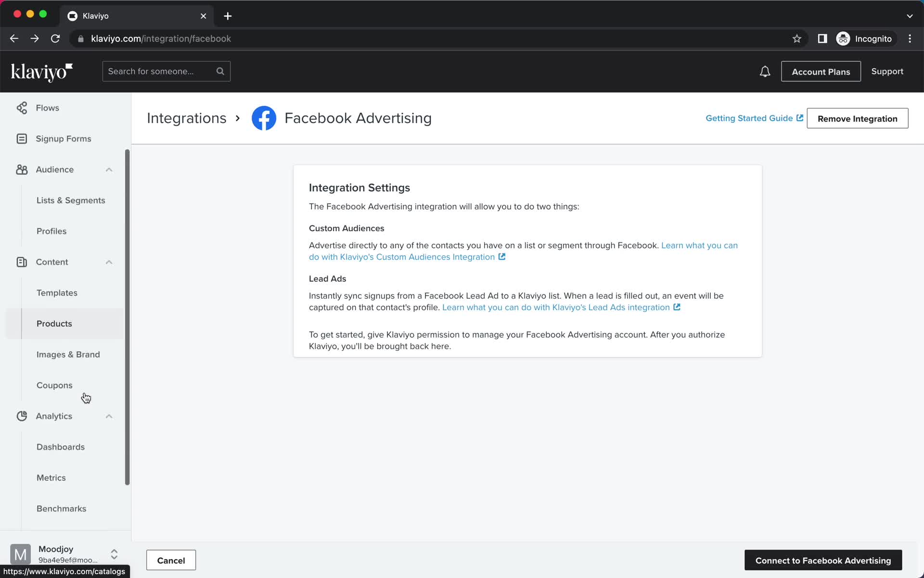
Task: Open Coupons in the sidebar
Action: tap(54, 385)
